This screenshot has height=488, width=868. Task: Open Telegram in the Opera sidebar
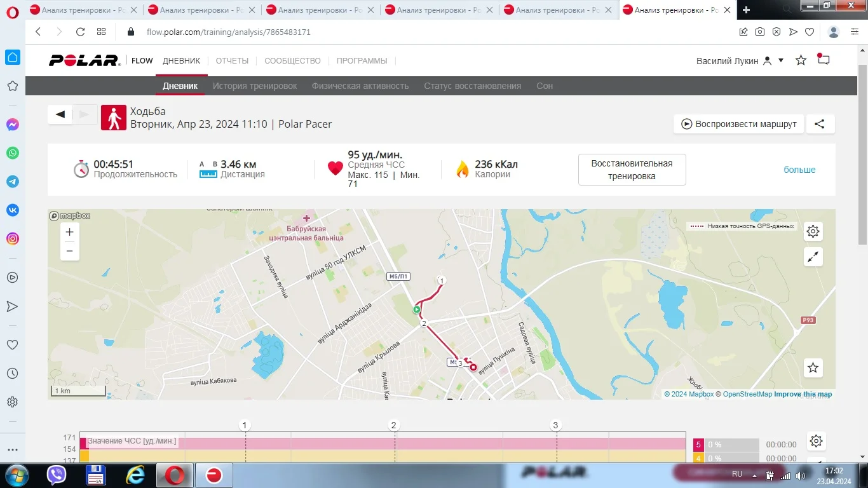[13, 182]
